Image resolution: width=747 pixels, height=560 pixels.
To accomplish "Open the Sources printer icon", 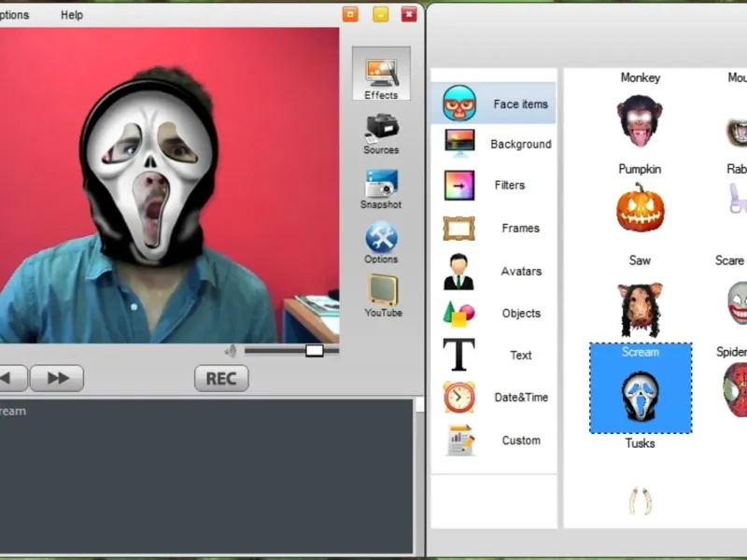I will pos(381,133).
